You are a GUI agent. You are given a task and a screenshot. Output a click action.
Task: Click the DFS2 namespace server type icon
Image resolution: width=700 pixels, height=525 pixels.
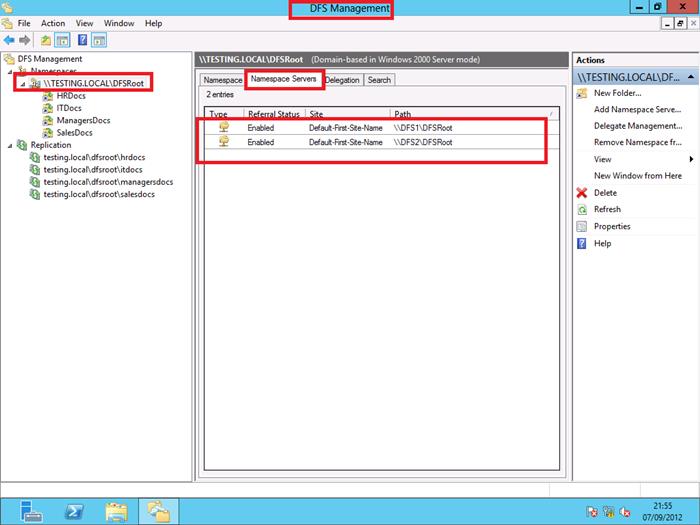tap(224, 142)
